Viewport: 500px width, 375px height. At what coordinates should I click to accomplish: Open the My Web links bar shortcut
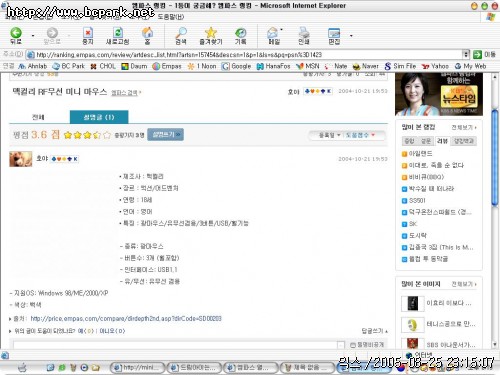pos(470,66)
